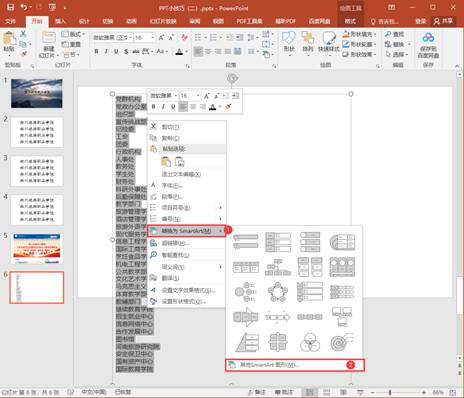Expand the Bullets submenu arrow in context menu
The image size is (464, 398).
220,208
